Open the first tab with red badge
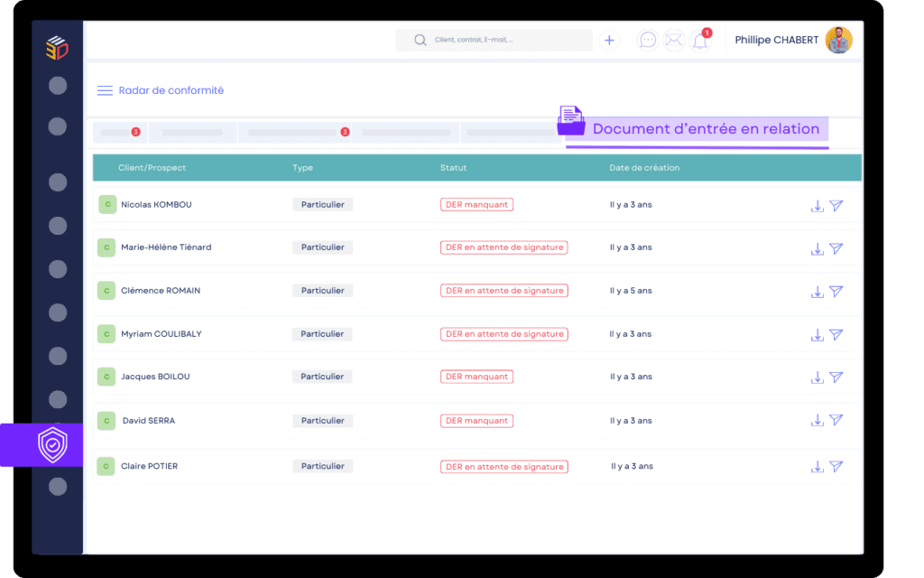Image resolution: width=924 pixels, height=578 pixels. pos(120,133)
